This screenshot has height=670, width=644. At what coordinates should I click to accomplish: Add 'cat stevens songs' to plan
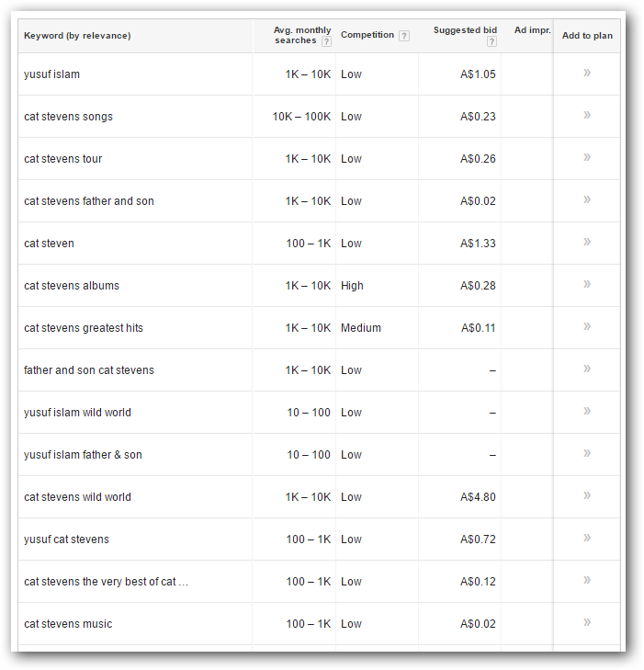[587, 115]
